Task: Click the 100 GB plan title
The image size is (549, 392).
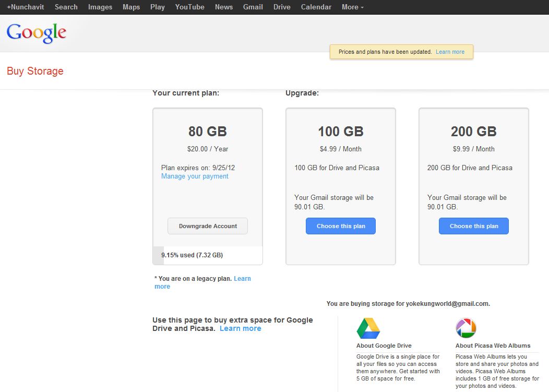Action: 341,132
